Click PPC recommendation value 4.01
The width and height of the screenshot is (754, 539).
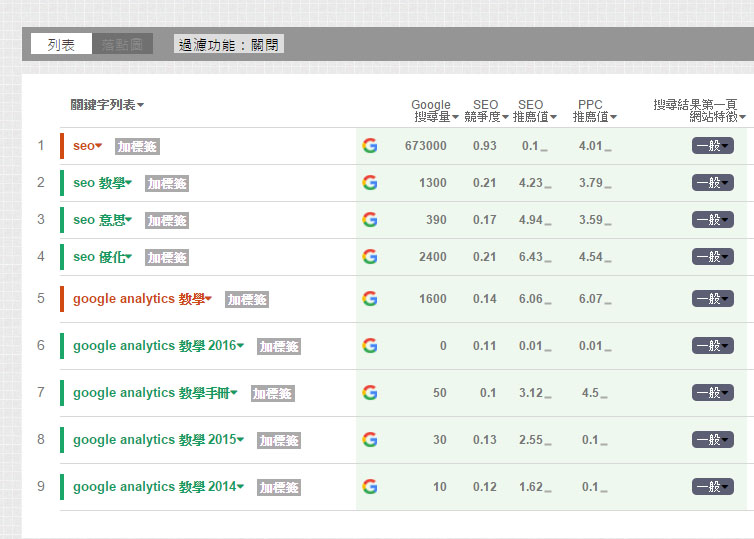coord(591,146)
